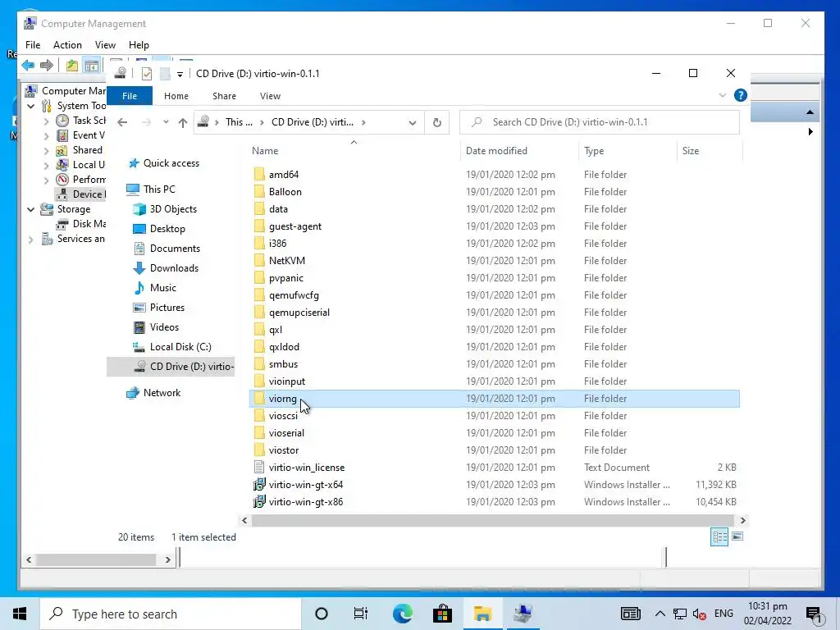Open Microsoft Store from taskbar

click(442, 614)
